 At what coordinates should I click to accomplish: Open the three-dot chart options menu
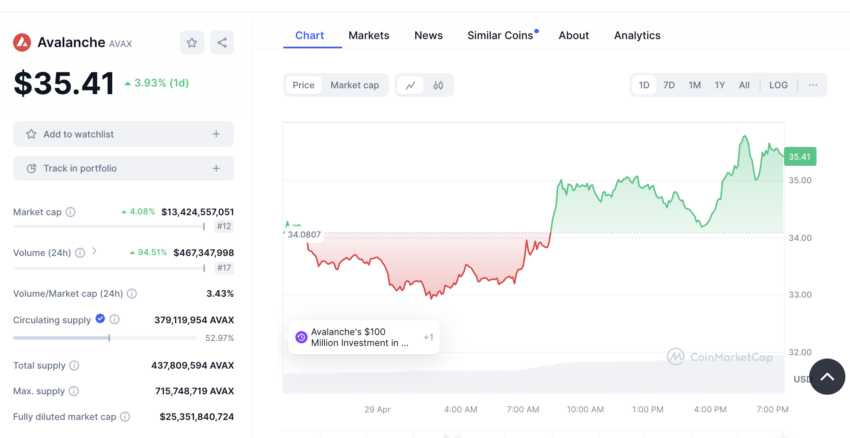point(813,85)
